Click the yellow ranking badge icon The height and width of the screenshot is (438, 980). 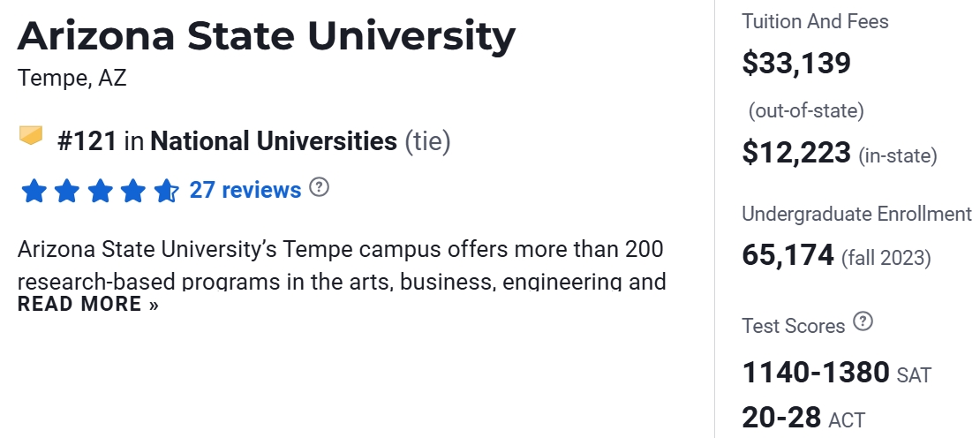click(x=31, y=136)
